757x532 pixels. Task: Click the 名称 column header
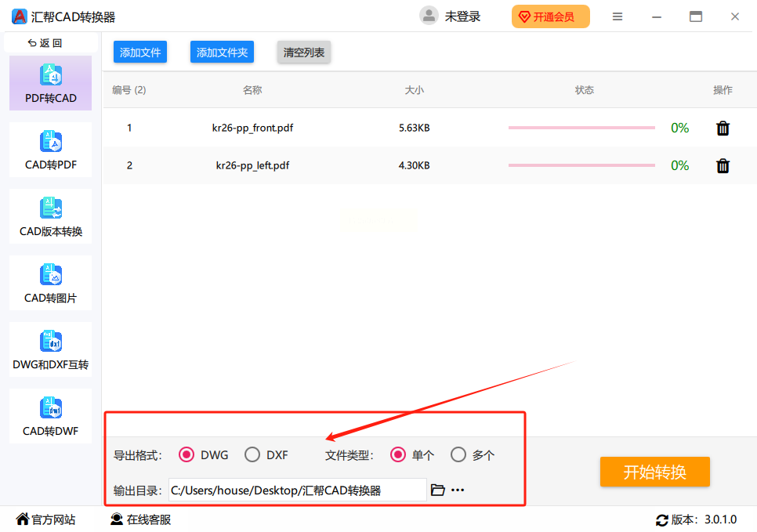point(252,90)
